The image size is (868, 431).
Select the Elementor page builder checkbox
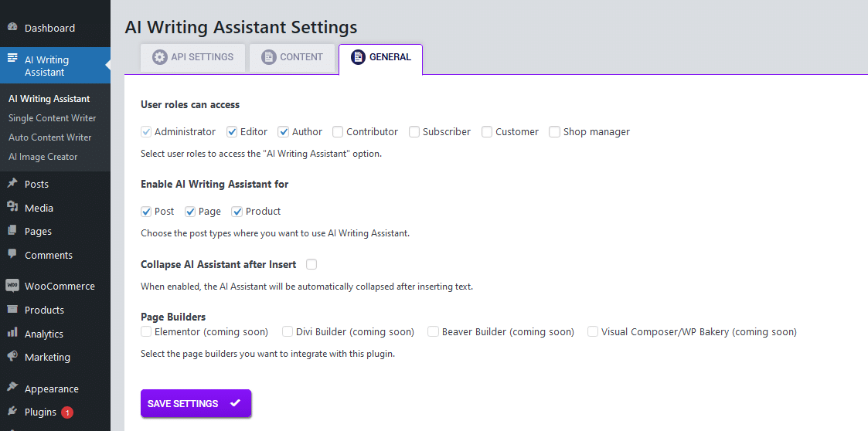[x=146, y=332]
